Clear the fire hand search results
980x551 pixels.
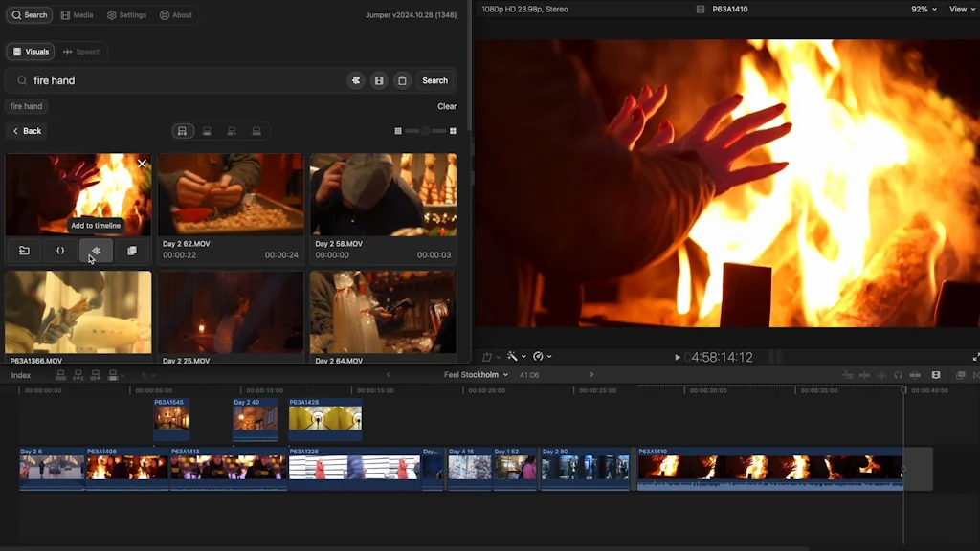(447, 106)
